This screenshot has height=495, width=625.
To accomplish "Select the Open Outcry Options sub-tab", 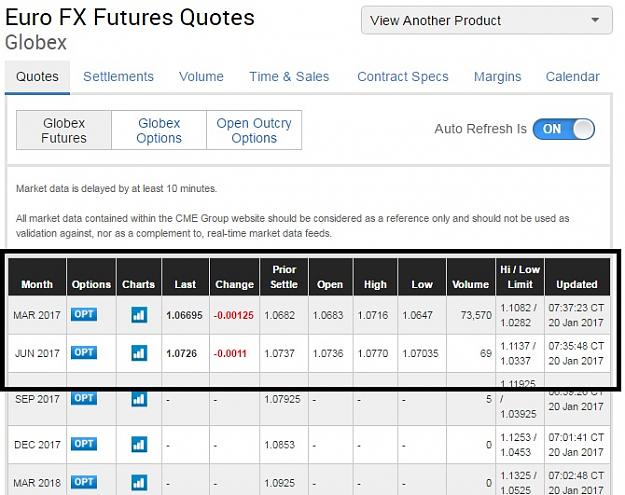I will click(x=254, y=130).
